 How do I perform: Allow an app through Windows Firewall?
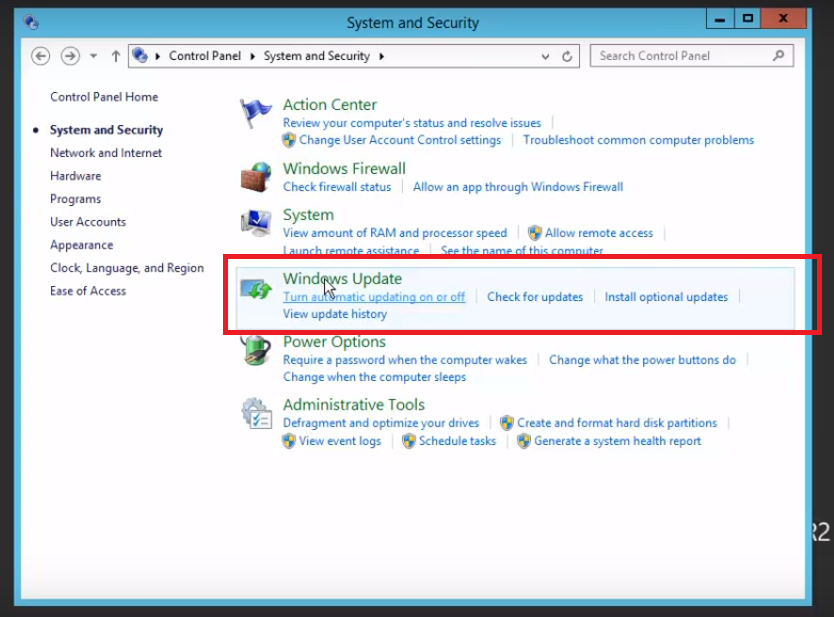(518, 187)
